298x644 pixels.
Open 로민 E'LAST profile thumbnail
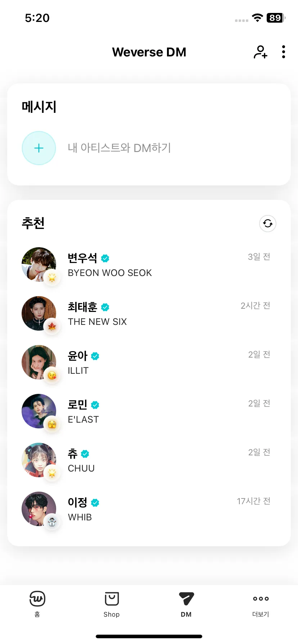click(39, 411)
